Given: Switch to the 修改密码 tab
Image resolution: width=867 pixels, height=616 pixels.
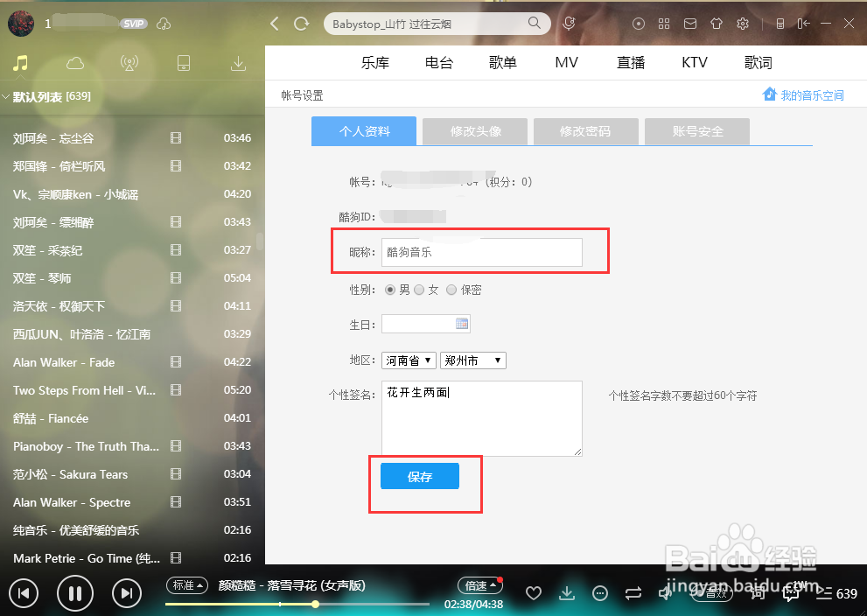Looking at the screenshot, I should (586, 131).
